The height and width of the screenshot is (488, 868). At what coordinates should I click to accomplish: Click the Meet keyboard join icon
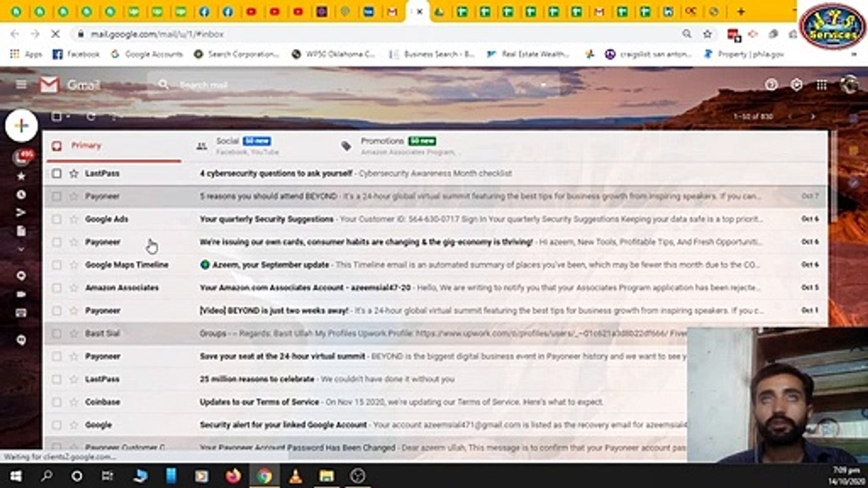click(x=21, y=312)
